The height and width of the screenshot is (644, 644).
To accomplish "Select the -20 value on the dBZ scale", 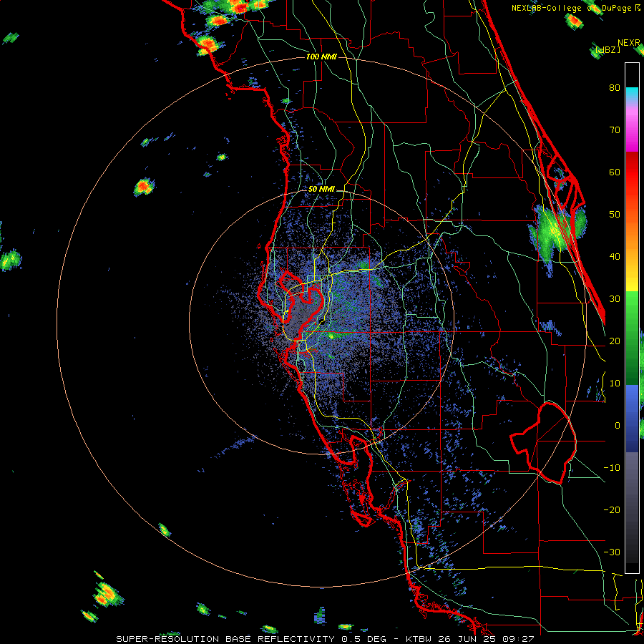I will tap(612, 509).
